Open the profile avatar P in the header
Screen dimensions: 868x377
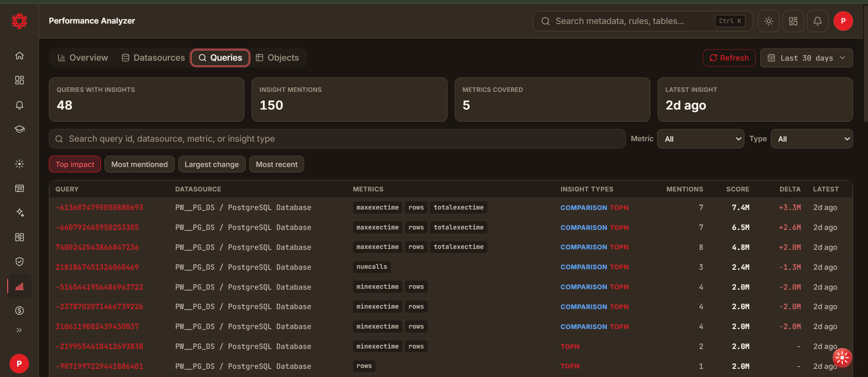(843, 21)
